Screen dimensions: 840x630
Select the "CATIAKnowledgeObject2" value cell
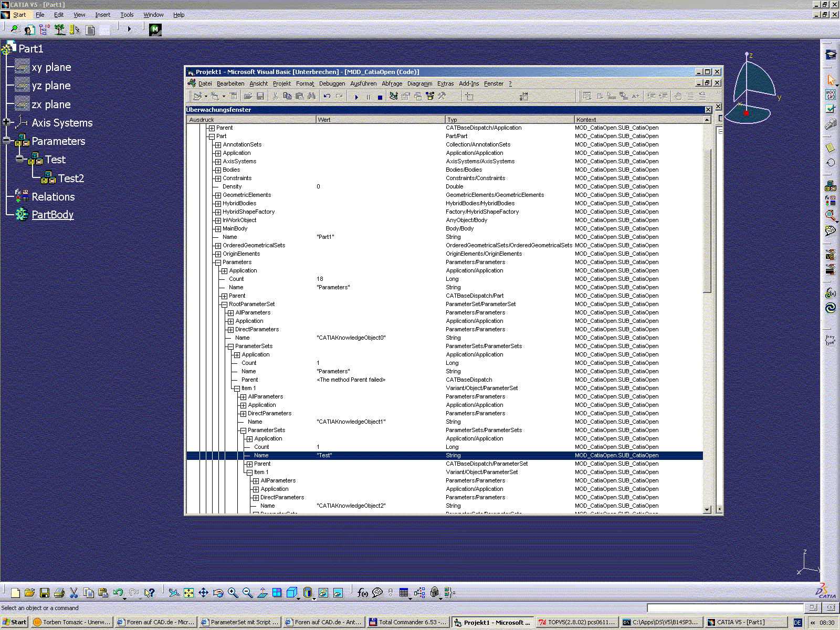click(x=351, y=506)
